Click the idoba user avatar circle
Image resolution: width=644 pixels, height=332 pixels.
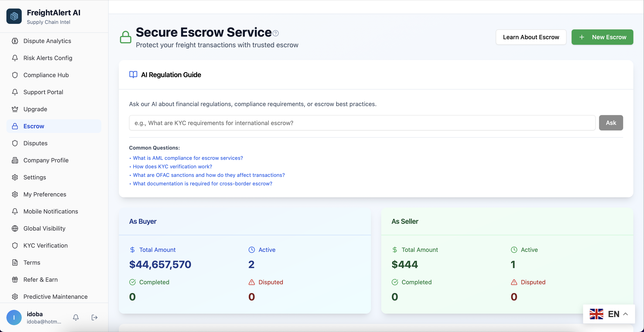(x=14, y=317)
